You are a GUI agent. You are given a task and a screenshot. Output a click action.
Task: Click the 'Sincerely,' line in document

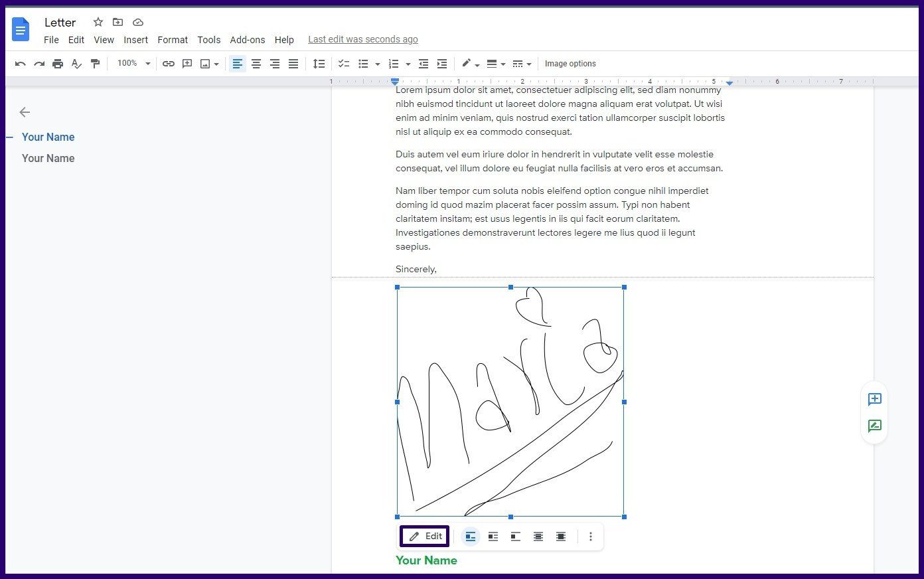coord(416,269)
